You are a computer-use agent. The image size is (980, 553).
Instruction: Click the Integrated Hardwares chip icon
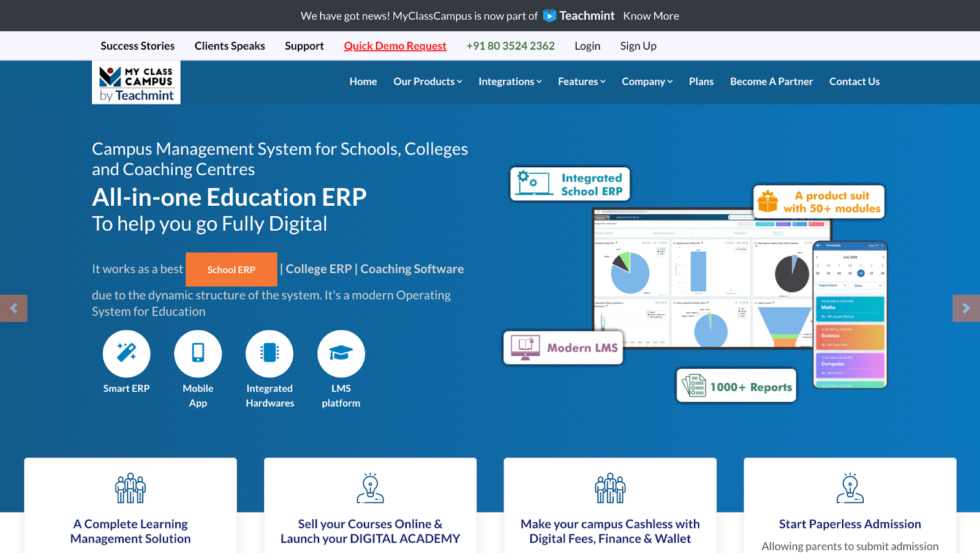tap(269, 353)
